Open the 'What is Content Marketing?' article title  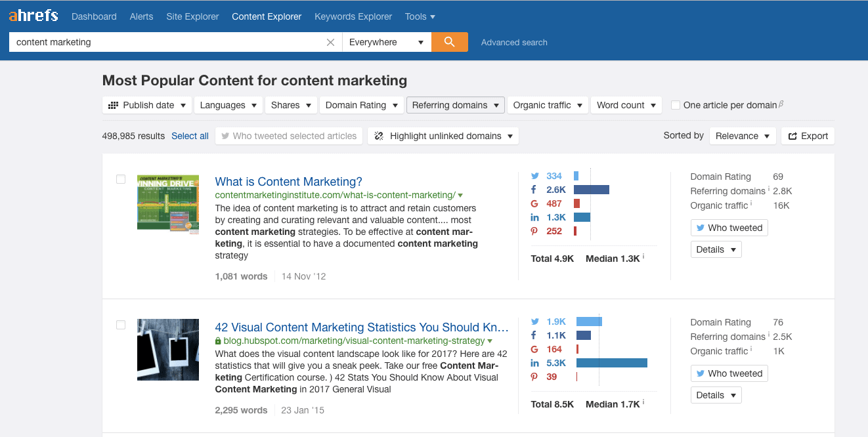pyautogui.click(x=288, y=182)
